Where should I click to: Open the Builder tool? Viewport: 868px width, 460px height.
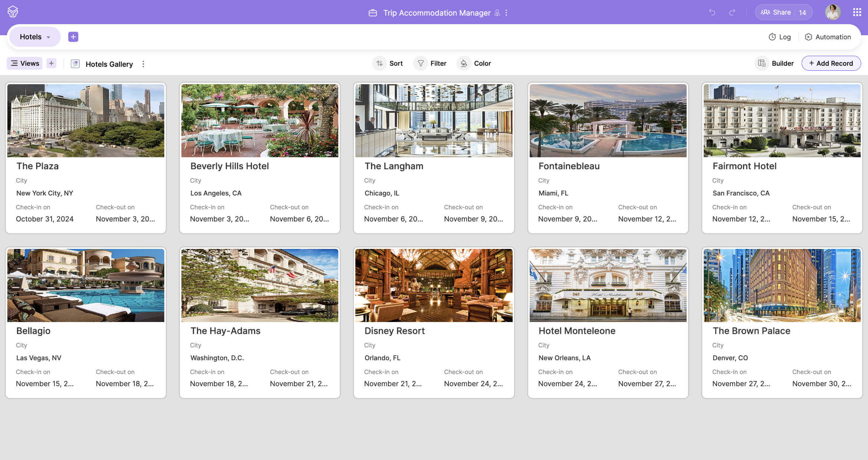776,63
